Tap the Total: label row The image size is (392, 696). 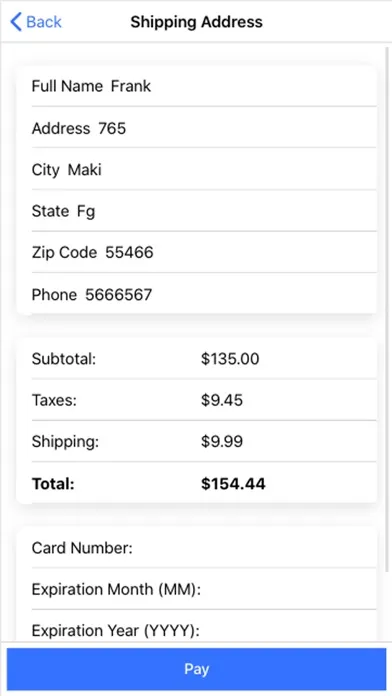204,483
